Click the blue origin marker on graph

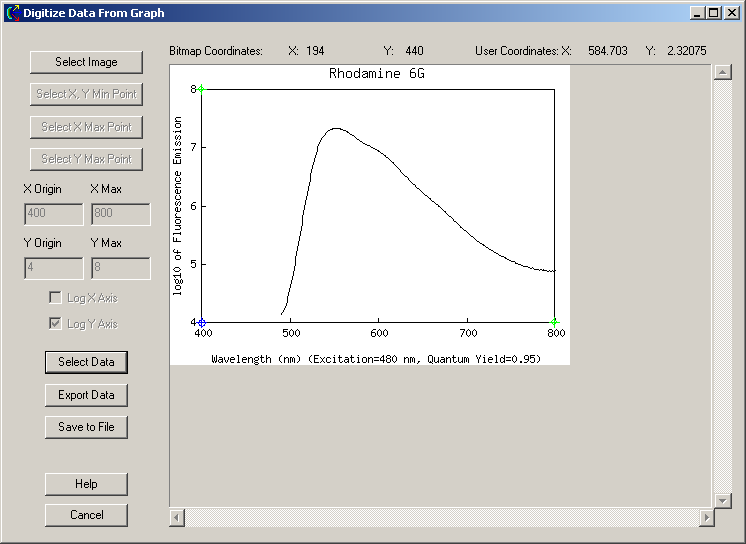coord(201,322)
